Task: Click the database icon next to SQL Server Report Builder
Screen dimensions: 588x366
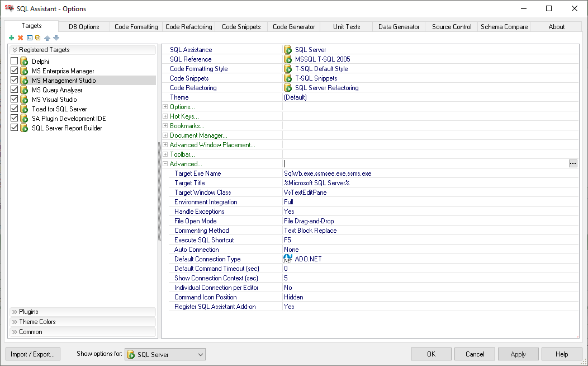Action: point(25,128)
